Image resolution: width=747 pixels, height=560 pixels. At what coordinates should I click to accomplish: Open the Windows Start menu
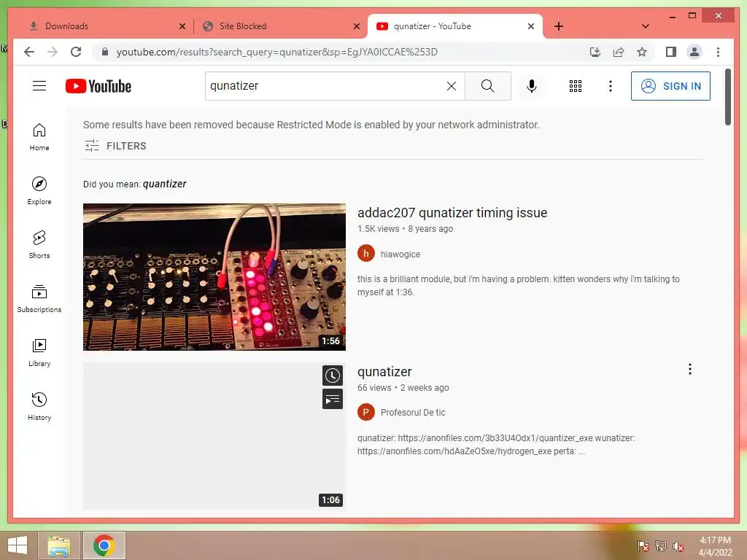(18, 545)
